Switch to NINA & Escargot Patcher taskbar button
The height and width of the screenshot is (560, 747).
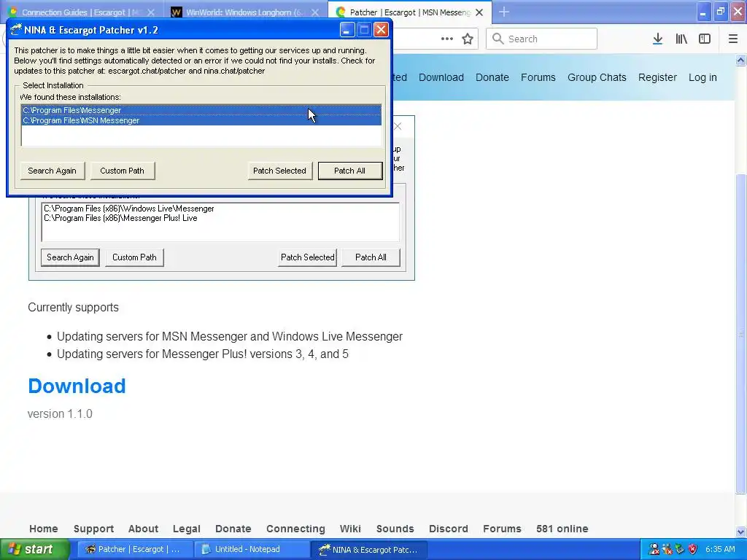(368, 549)
